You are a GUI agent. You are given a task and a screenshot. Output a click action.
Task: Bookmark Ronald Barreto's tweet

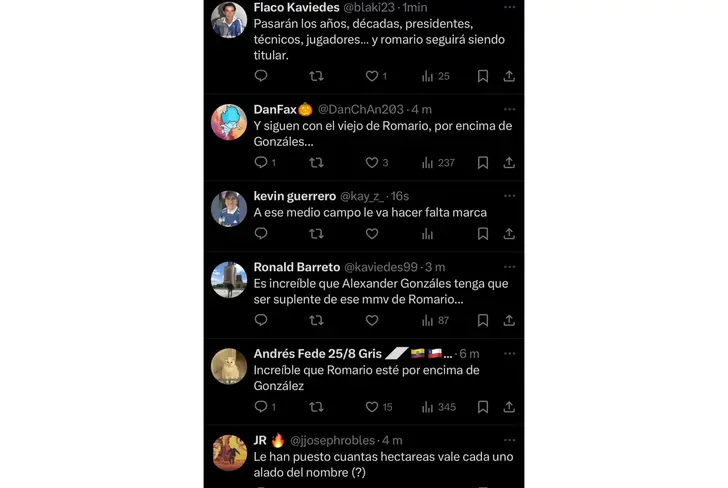click(483, 321)
